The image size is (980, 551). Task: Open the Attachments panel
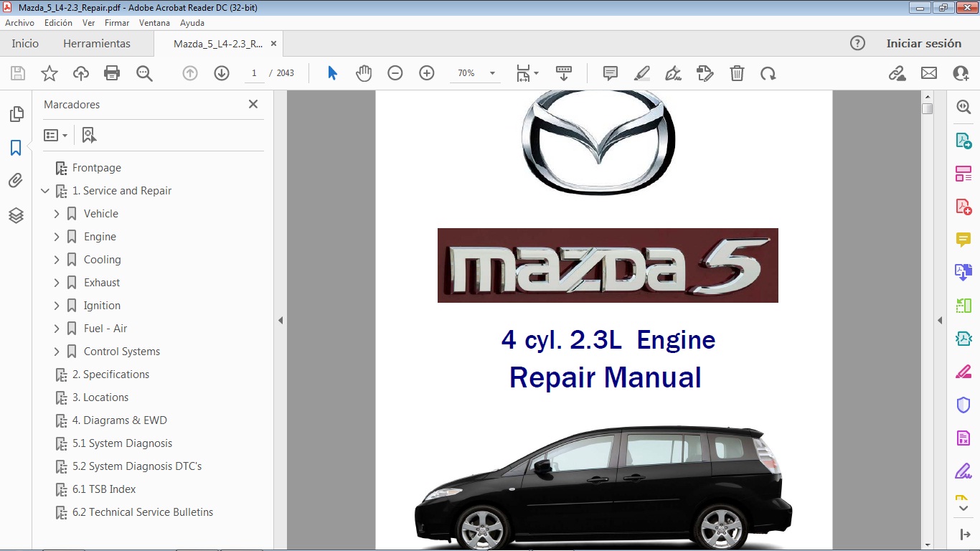(x=16, y=180)
